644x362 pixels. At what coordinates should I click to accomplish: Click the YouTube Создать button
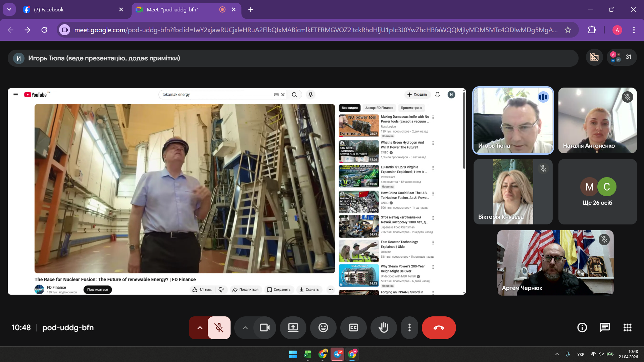(x=417, y=95)
